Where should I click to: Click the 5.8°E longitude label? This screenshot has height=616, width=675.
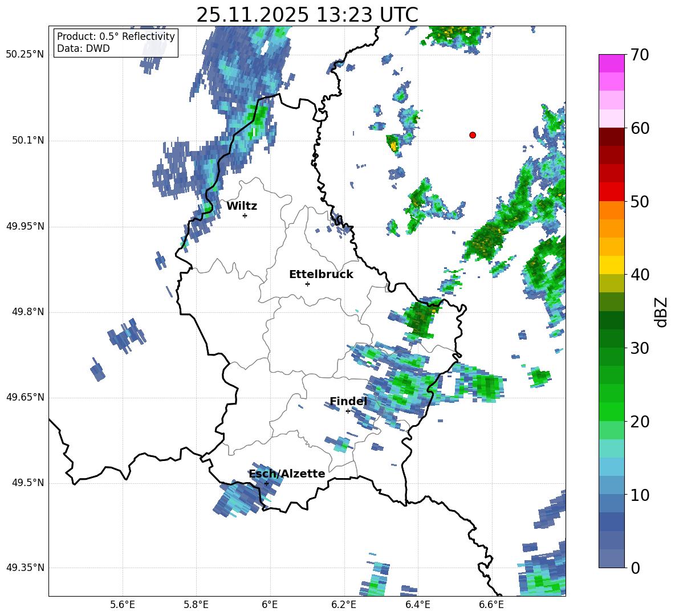[196, 605]
